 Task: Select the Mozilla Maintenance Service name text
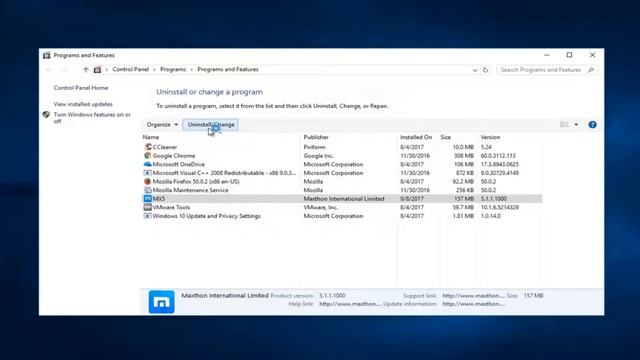pos(191,190)
